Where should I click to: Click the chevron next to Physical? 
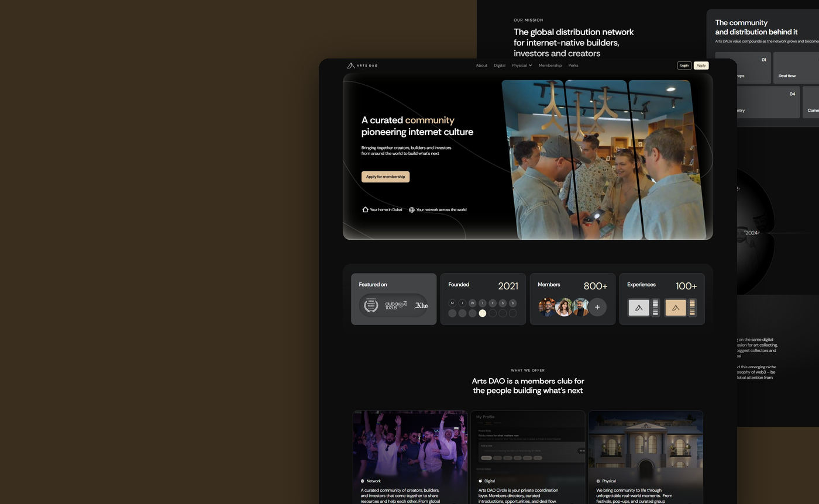(x=530, y=65)
